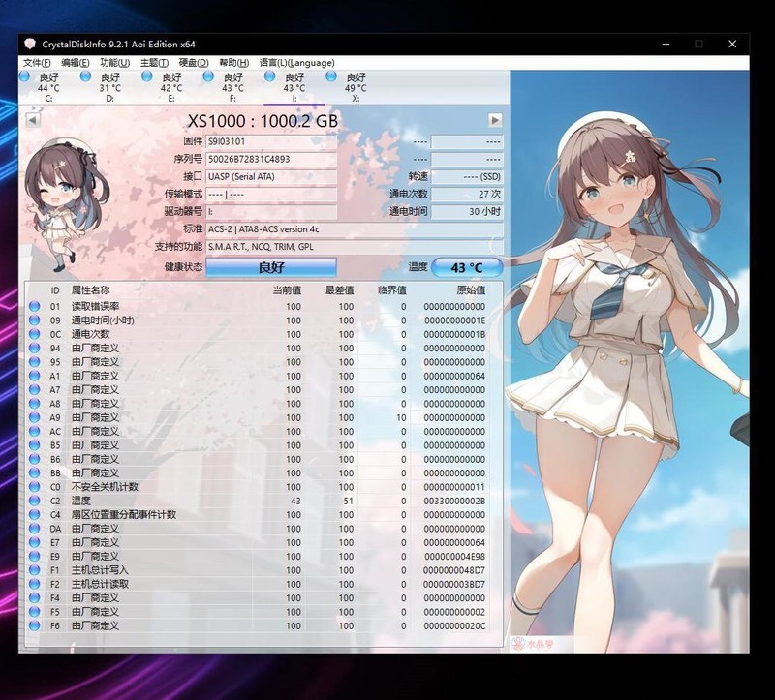Click the status orb on 读取错误率 row

pos(35,306)
